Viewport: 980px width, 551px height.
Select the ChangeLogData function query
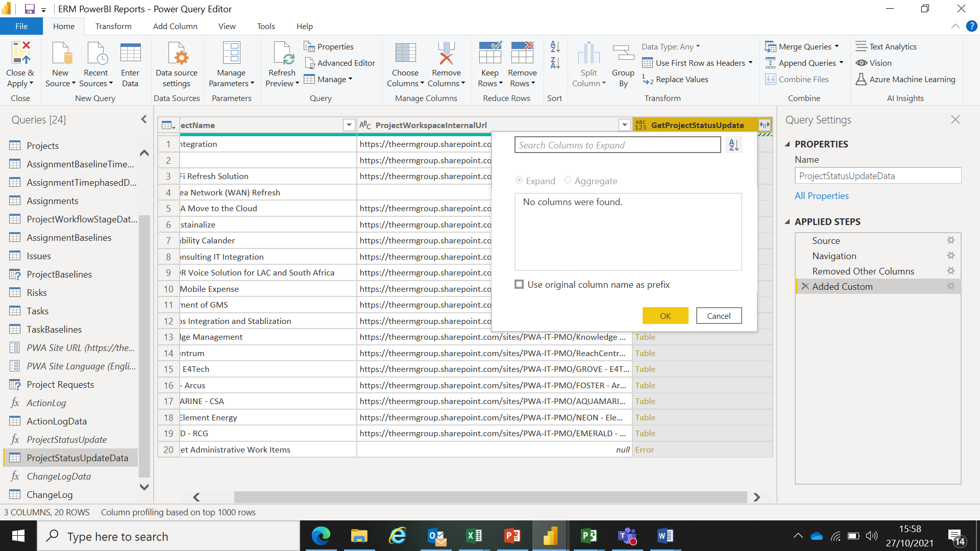pos(71,476)
